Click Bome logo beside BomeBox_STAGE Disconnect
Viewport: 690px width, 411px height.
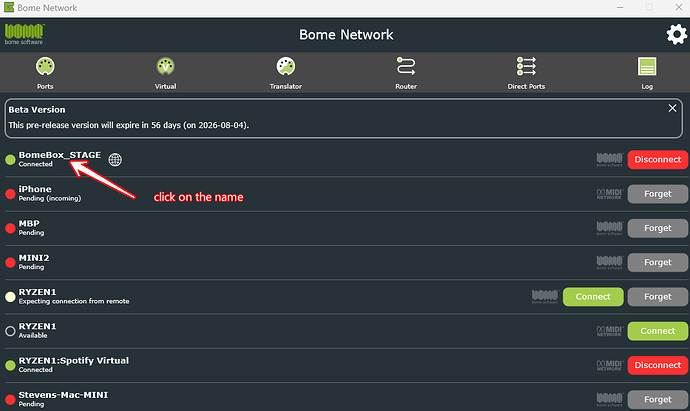609,160
